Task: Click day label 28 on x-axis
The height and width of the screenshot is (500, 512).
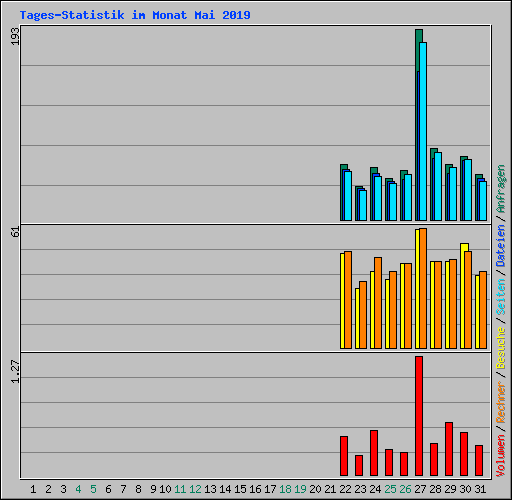Action: [435, 489]
